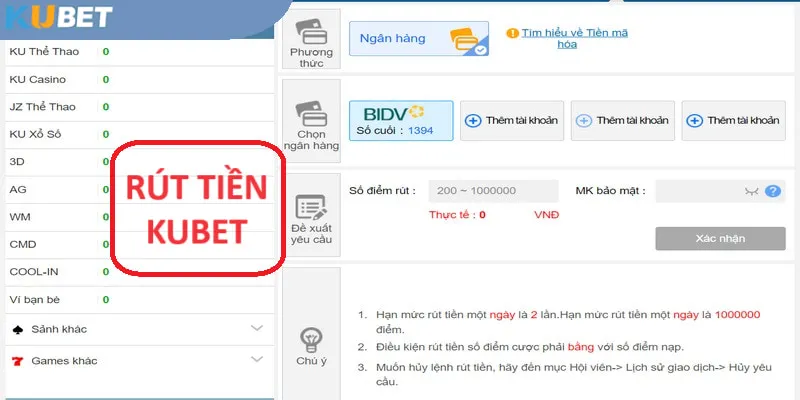Viewport: 800px width, 400px height.
Task: Click the red 7 icon beside Games khác
Action: tap(18, 361)
